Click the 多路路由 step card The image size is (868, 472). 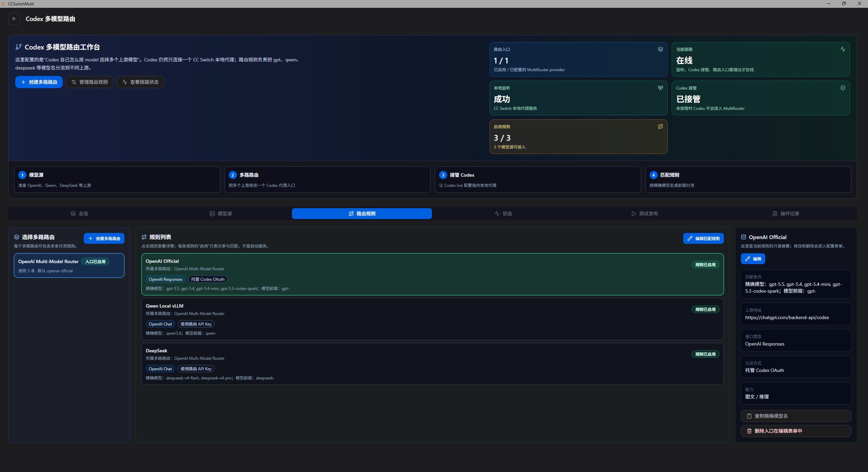(328, 180)
